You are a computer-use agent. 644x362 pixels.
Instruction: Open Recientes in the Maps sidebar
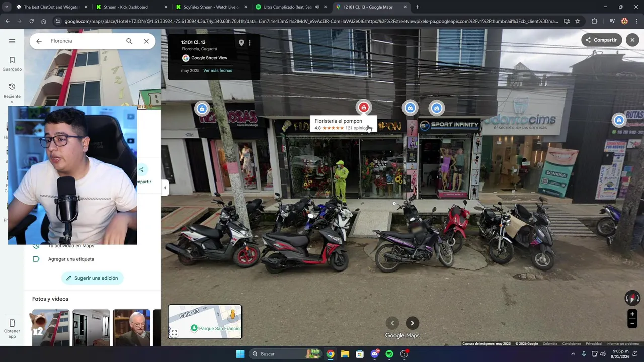coord(12,94)
